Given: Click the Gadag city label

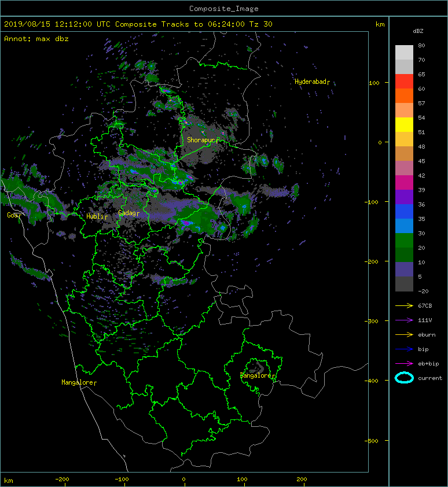Looking at the screenshot, I should coord(128,213).
